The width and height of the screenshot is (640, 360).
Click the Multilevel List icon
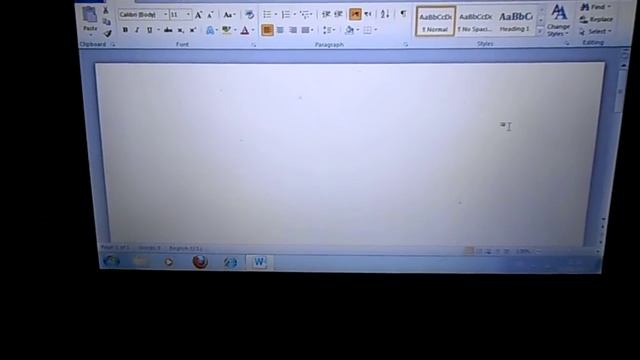[x=304, y=15]
